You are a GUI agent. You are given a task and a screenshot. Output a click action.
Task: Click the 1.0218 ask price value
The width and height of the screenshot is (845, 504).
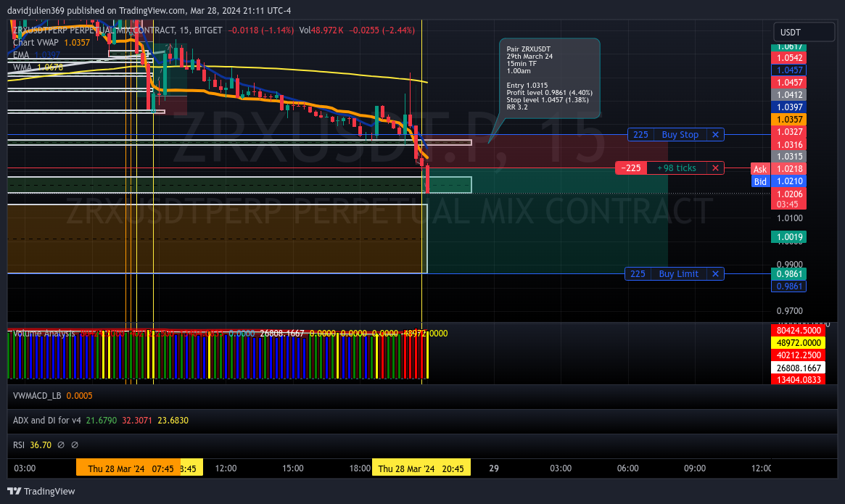[x=789, y=169]
